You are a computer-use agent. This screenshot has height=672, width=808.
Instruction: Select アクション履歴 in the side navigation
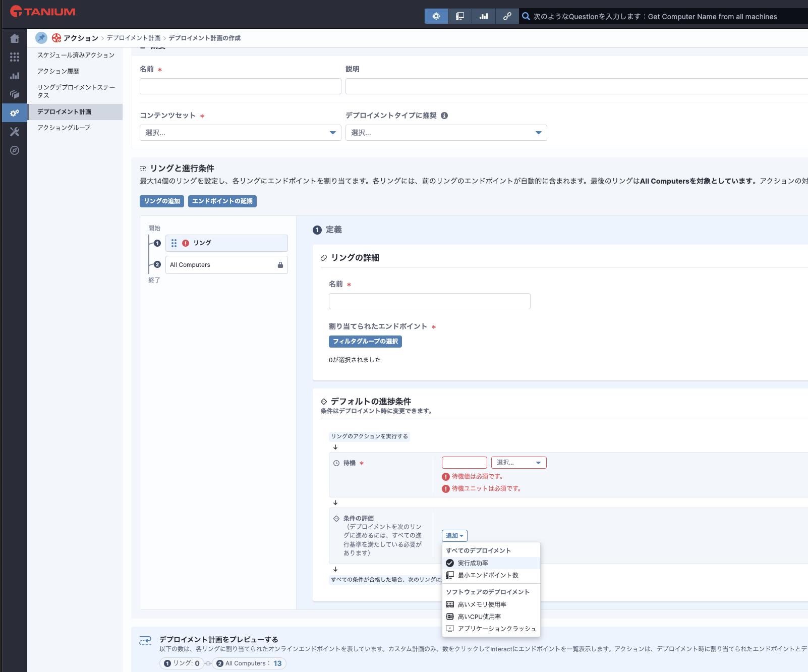tap(58, 71)
